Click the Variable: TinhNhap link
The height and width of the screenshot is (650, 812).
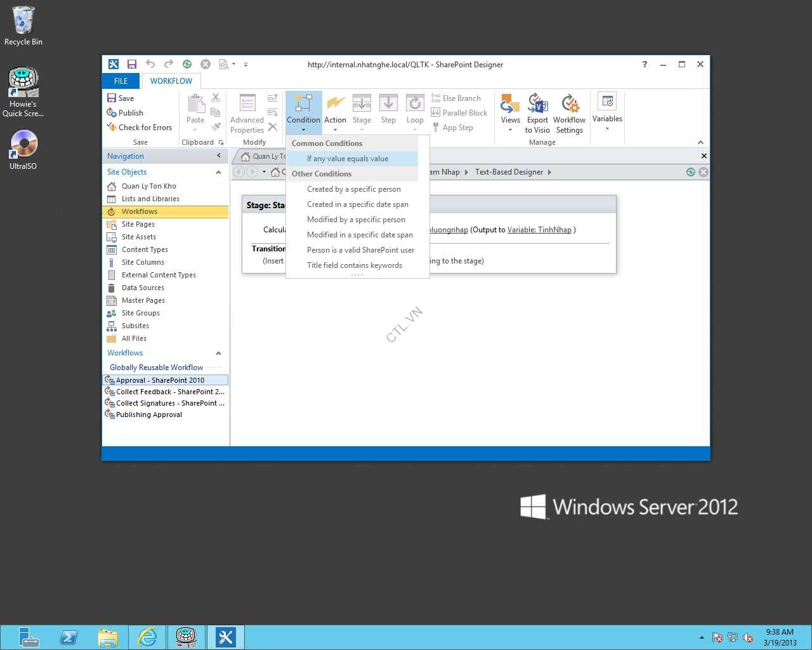coord(539,230)
